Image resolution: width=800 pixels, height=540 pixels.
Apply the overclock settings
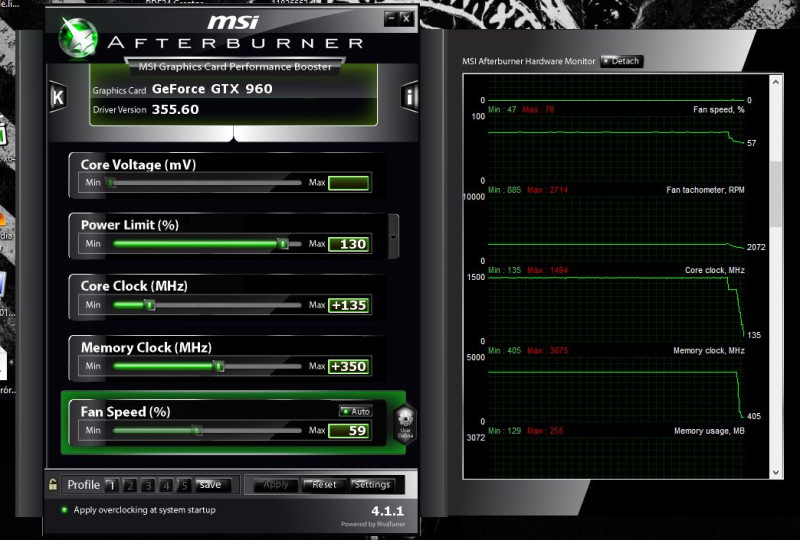click(276, 485)
